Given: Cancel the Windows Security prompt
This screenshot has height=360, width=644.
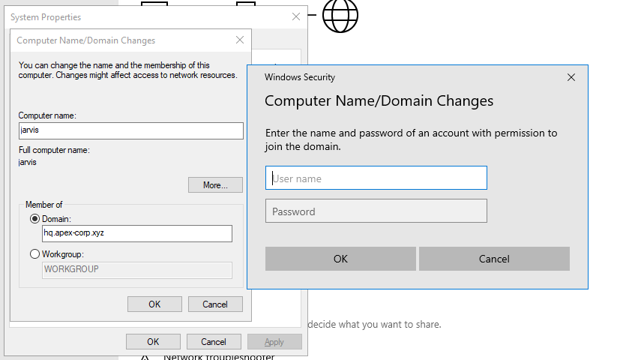Looking at the screenshot, I should pos(494,259).
